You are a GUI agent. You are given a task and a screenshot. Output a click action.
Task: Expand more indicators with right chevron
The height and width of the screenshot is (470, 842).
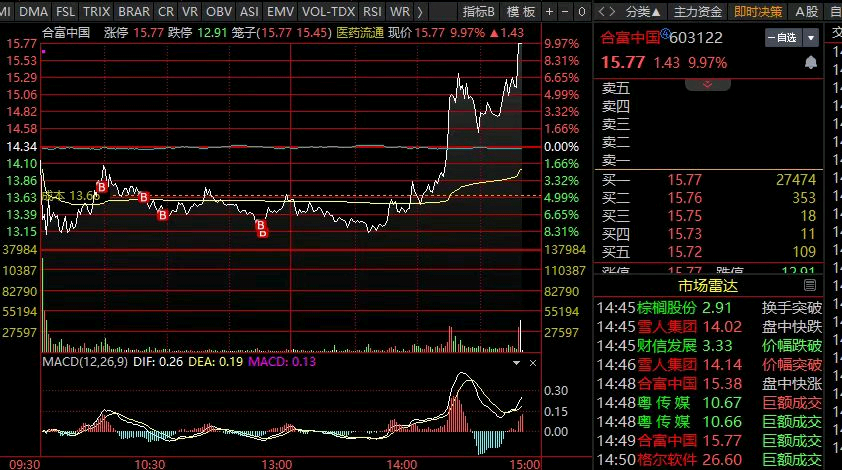pos(420,11)
